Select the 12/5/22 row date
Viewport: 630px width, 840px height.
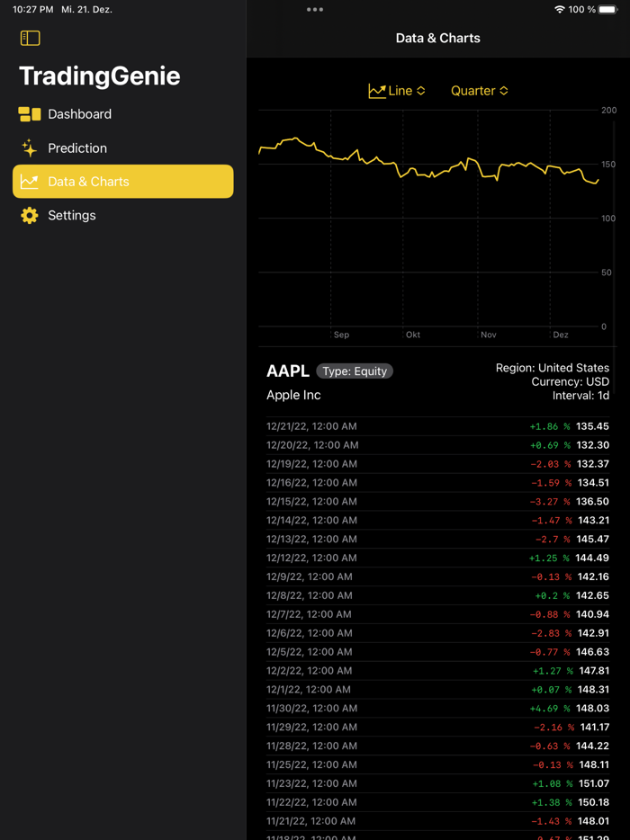[310, 651]
